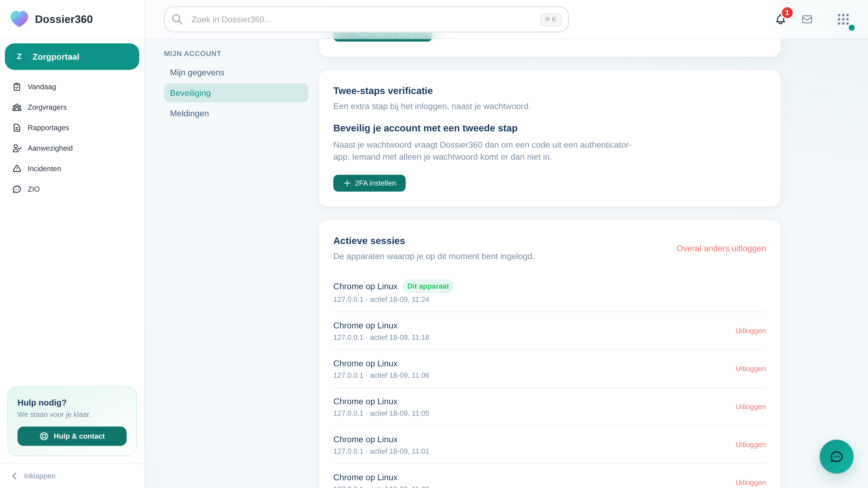
Task: Click Overal anders uitloggen link
Action: (x=721, y=249)
